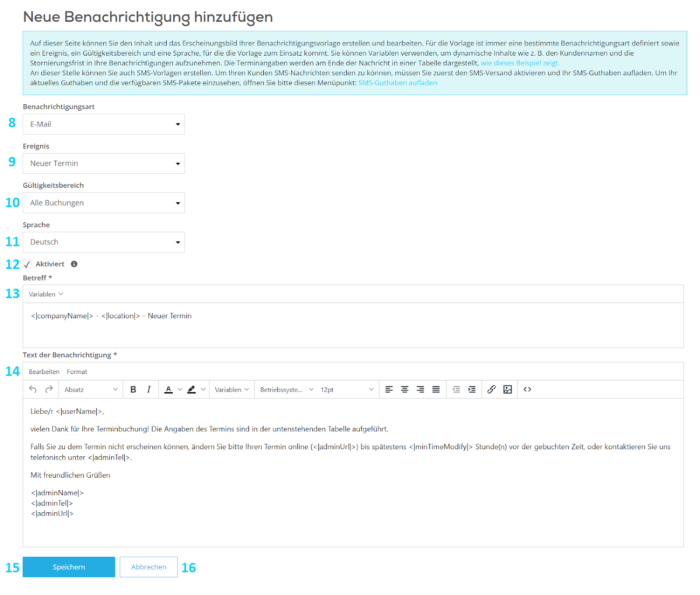The width and height of the screenshot is (700, 595).
Task: Redo the last edit in the editor
Action: pos(49,389)
